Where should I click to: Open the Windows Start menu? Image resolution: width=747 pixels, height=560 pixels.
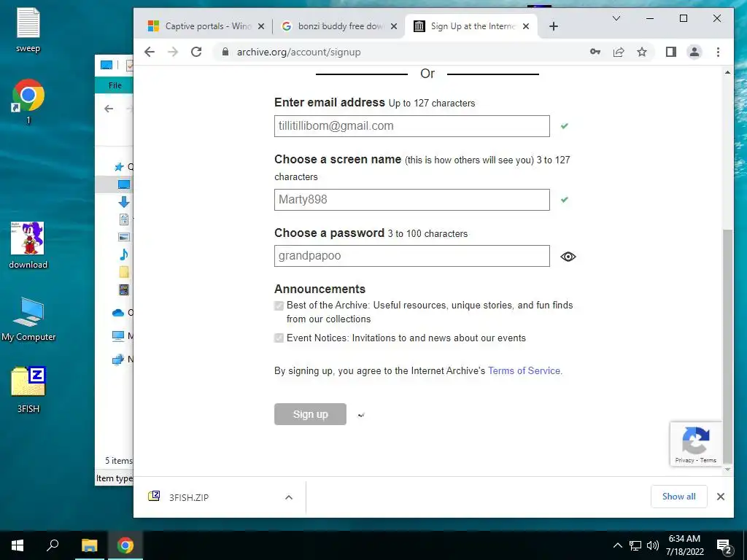[18, 545]
